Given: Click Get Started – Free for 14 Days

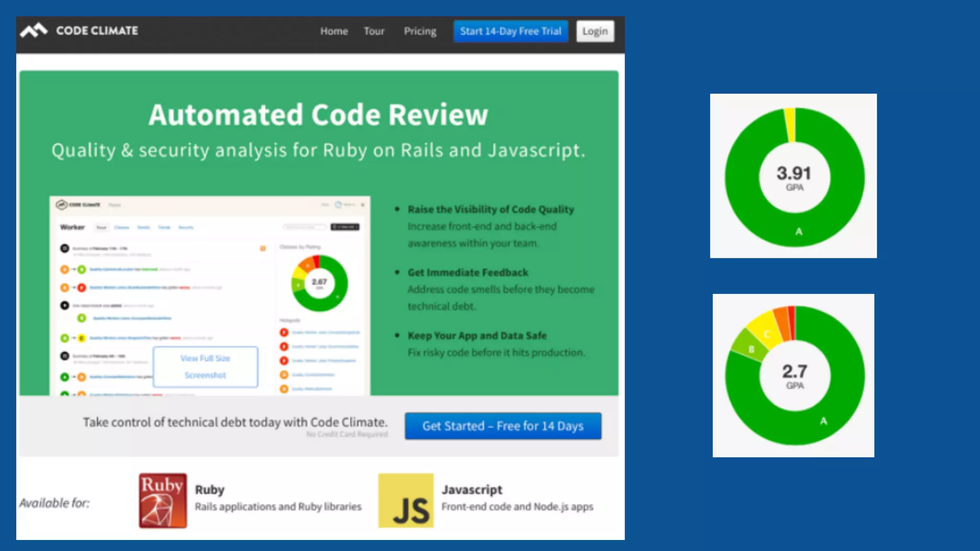Looking at the screenshot, I should [x=503, y=426].
